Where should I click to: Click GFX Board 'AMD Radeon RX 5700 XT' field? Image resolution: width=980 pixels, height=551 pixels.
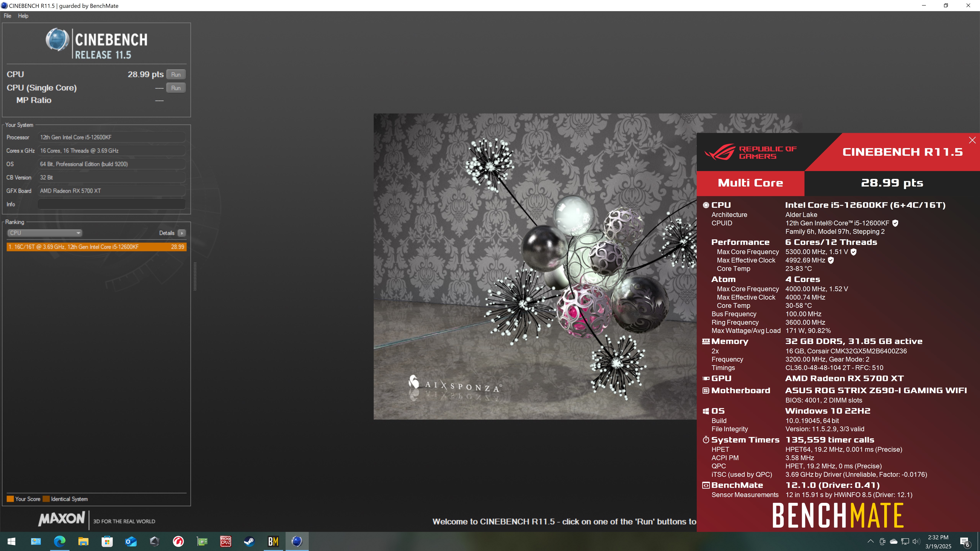111,191
